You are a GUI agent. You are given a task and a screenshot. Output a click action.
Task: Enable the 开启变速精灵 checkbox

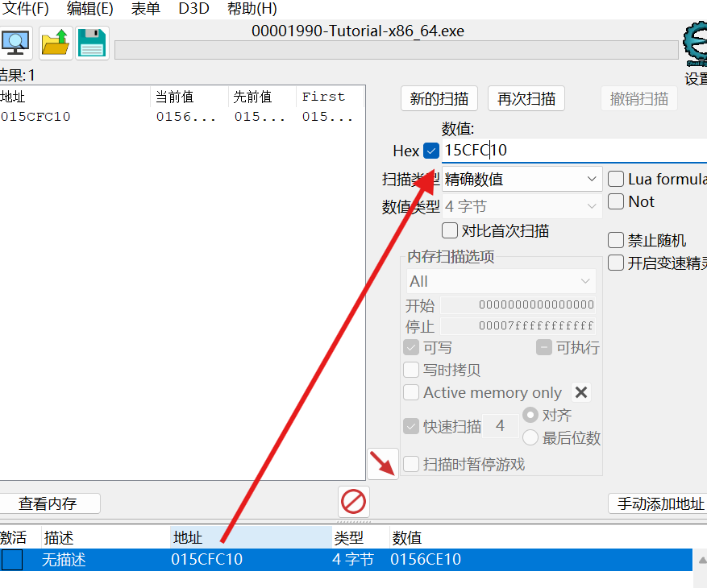click(615, 263)
